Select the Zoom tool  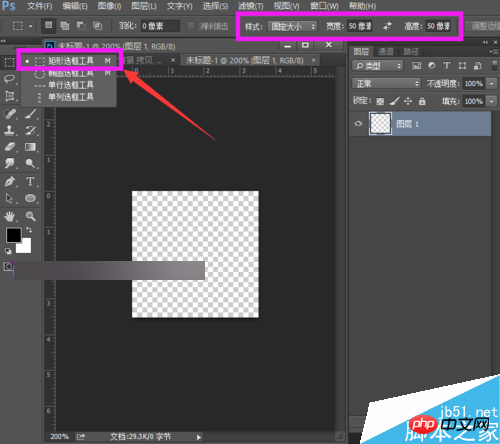coord(31,216)
